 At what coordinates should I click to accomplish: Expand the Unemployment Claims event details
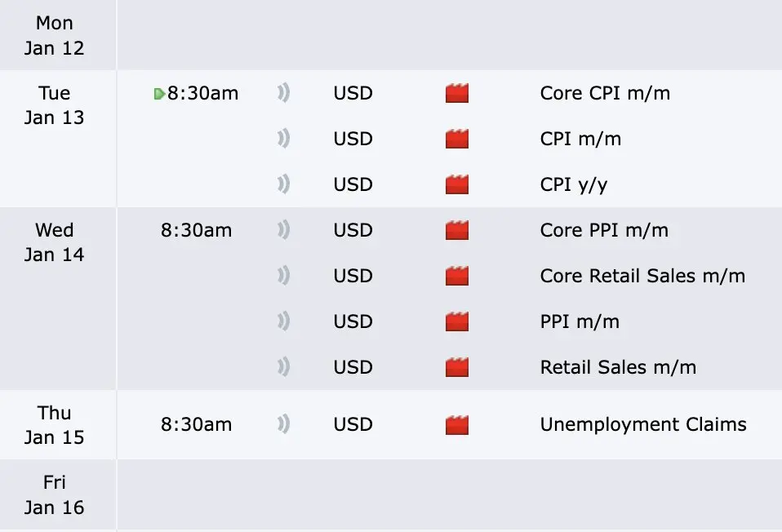pyautogui.click(x=449, y=425)
